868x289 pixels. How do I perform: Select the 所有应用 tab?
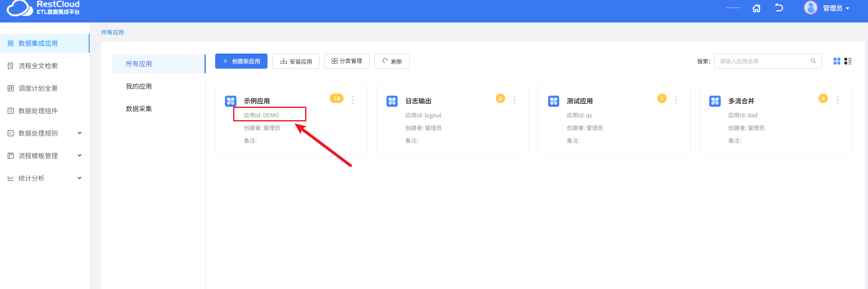tap(159, 64)
